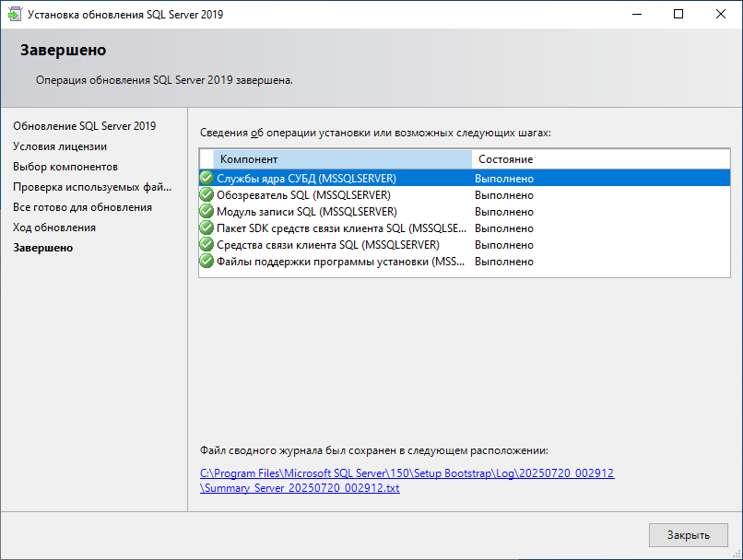Click the Выбор компонентов step in sidebar

[65, 167]
